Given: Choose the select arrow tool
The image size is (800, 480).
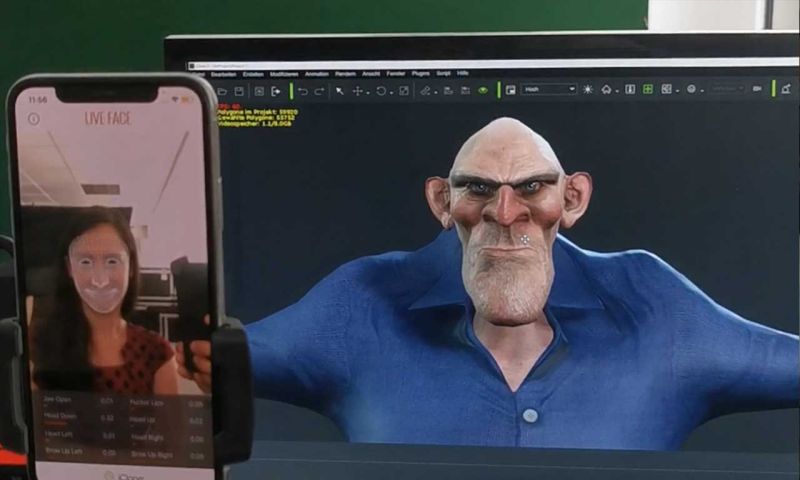Looking at the screenshot, I should point(340,91).
